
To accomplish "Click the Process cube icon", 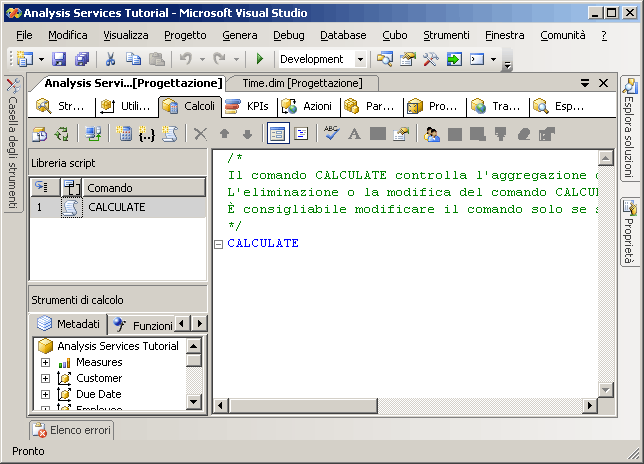I will pos(39,134).
